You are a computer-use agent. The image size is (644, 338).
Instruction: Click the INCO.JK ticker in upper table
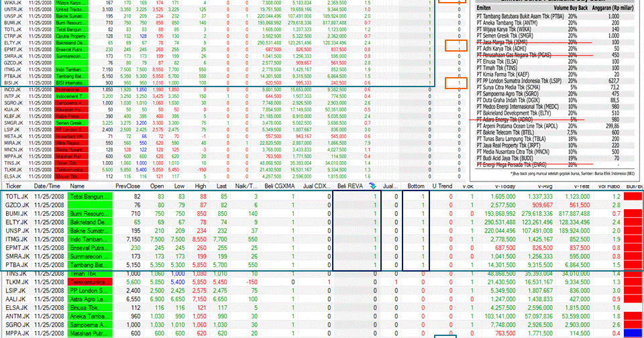pos(12,90)
